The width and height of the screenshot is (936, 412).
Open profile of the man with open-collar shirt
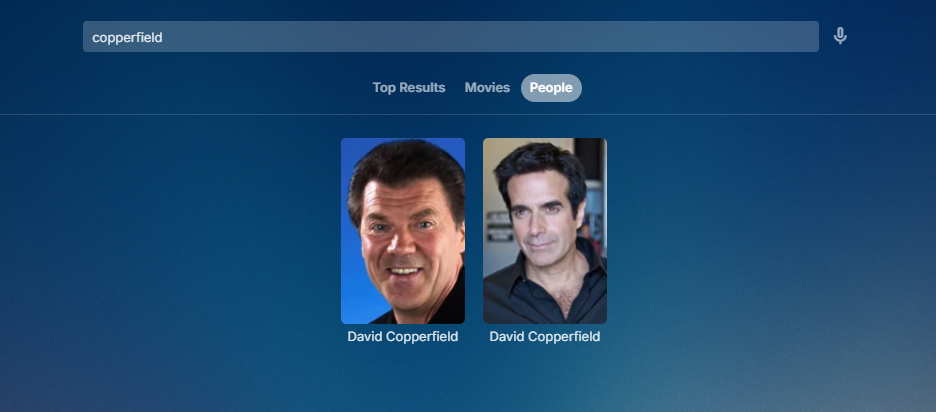pyautogui.click(x=545, y=231)
